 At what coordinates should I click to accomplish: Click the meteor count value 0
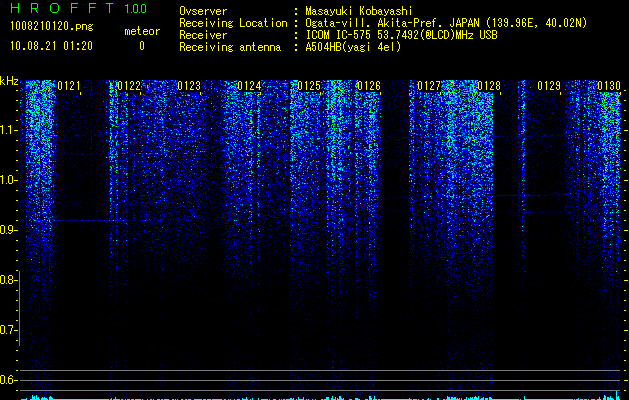[x=142, y=46]
